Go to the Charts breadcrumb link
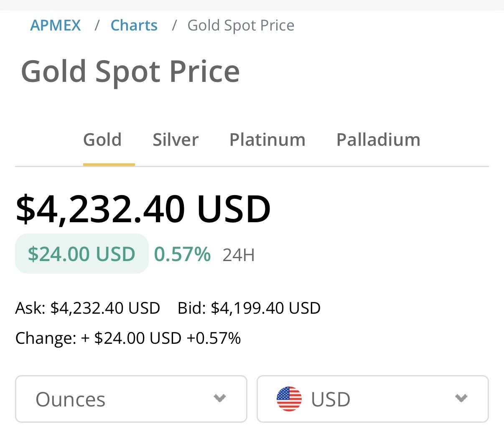This screenshot has width=504, height=429. coord(134,25)
